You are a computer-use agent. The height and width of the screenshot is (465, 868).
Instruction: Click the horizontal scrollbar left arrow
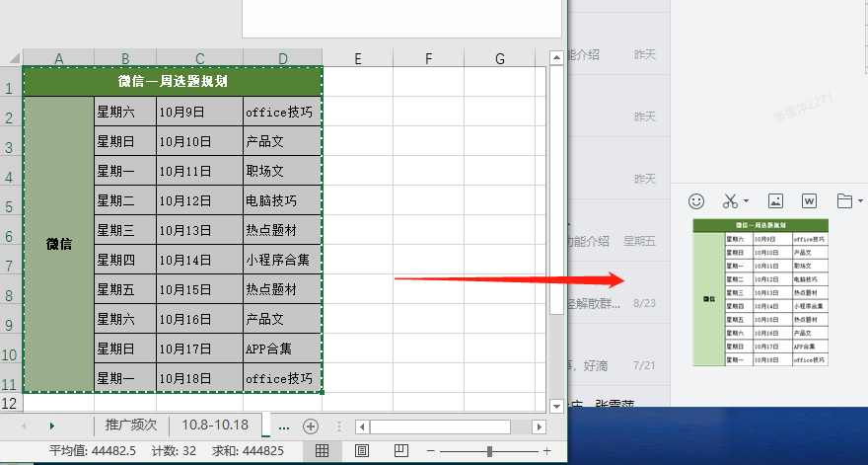pos(363,426)
